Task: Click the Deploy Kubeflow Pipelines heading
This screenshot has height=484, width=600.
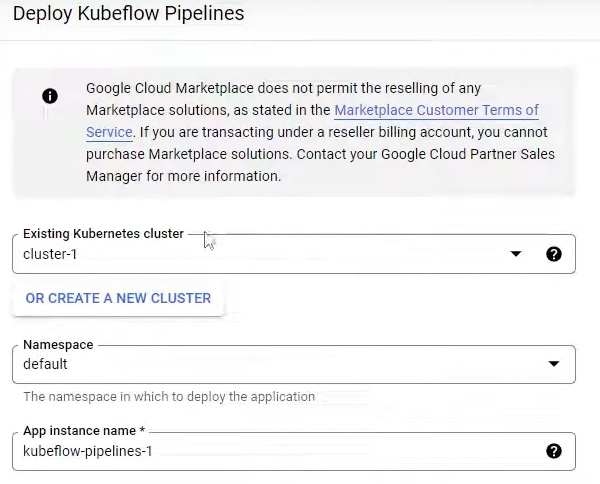Action: click(128, 14)
